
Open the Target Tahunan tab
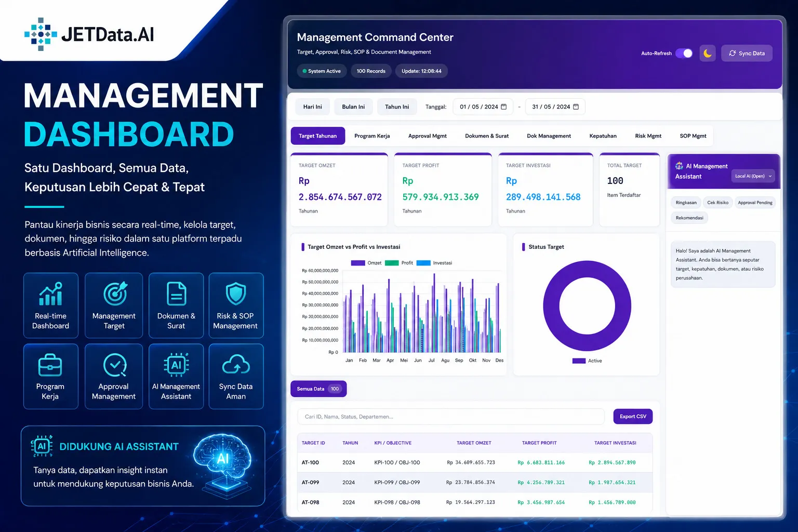[318, 136]
